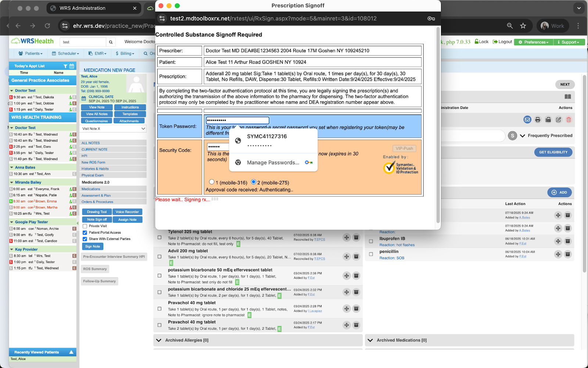Open the Scheduler menu
The height and width of the screenshot is (368, 588).
point(65,53)
